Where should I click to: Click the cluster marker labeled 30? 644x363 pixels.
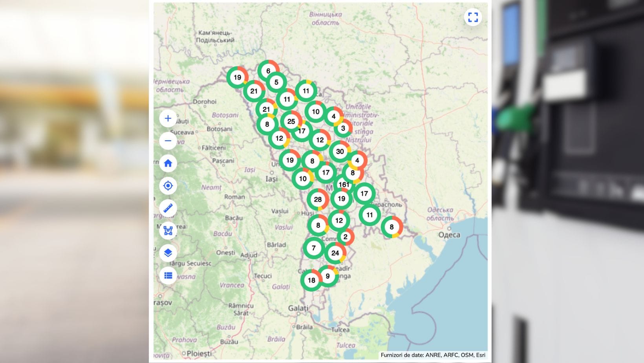340,152
